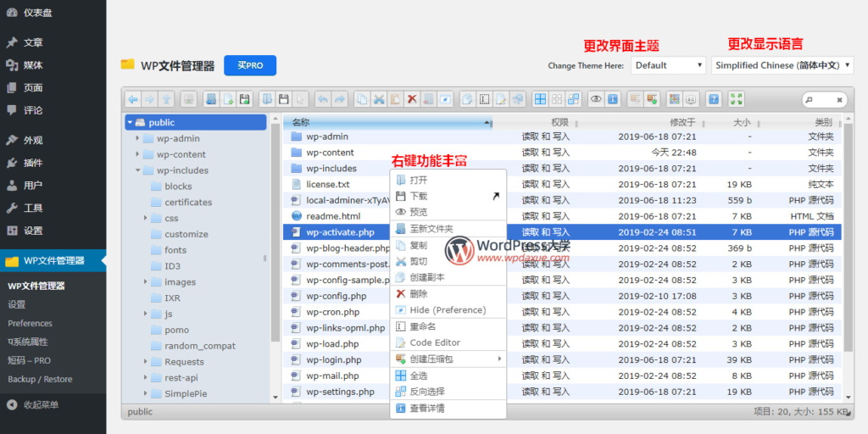Select the license.txt file row
This screenshot has height=434, width=868.
[562, 184]
